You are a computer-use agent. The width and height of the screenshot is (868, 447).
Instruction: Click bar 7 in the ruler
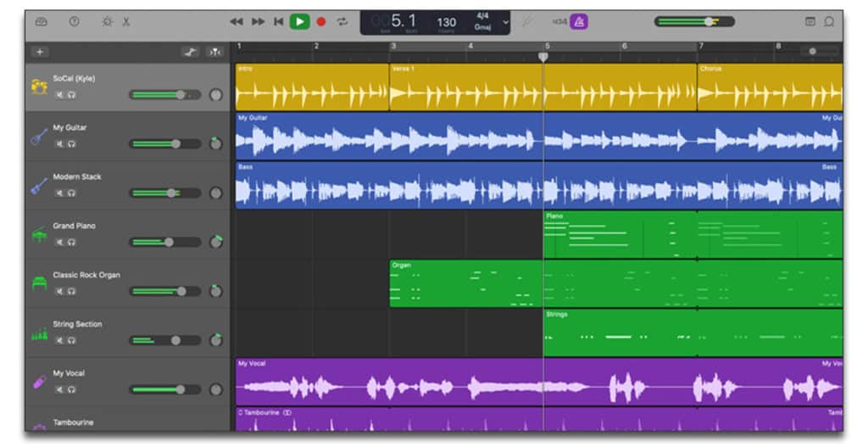coord(701,46)
